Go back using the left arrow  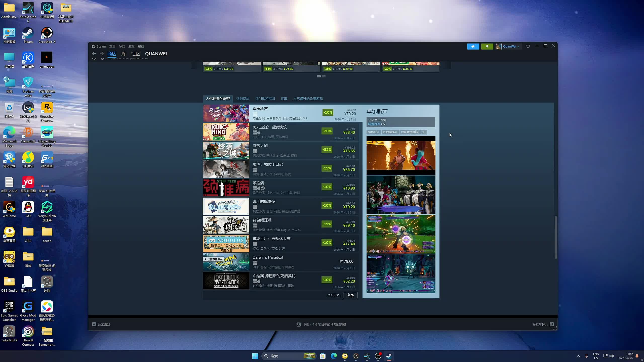pyautogui.click(x=94, y=54)
